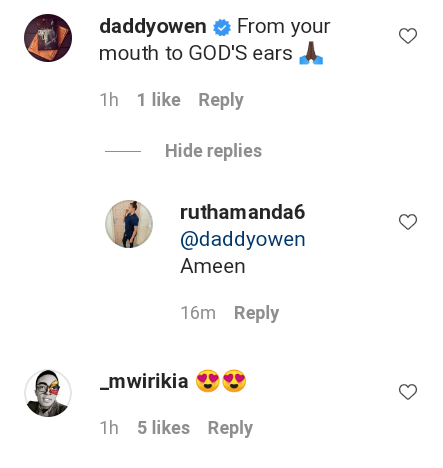This screenshot has height=468, width=443.
Task: Open ruthamanda6's profile picture
Action: pyautogui.click(x=129, y=224)
